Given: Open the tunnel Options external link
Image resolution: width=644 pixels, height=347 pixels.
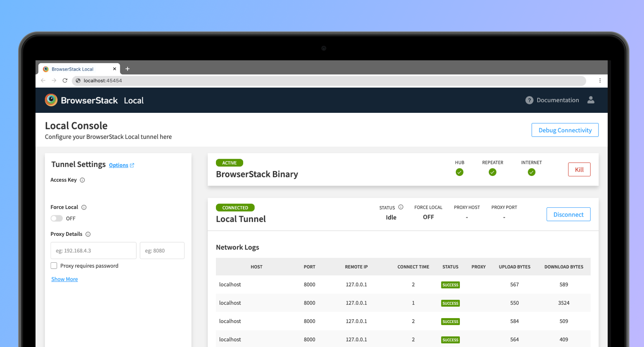Looking at the screenshot, I should tap(121, 165).
